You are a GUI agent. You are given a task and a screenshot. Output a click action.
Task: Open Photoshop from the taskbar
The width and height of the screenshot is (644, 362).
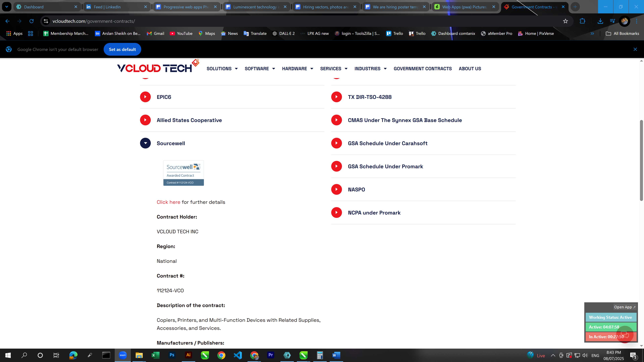(x=172, y=355)
